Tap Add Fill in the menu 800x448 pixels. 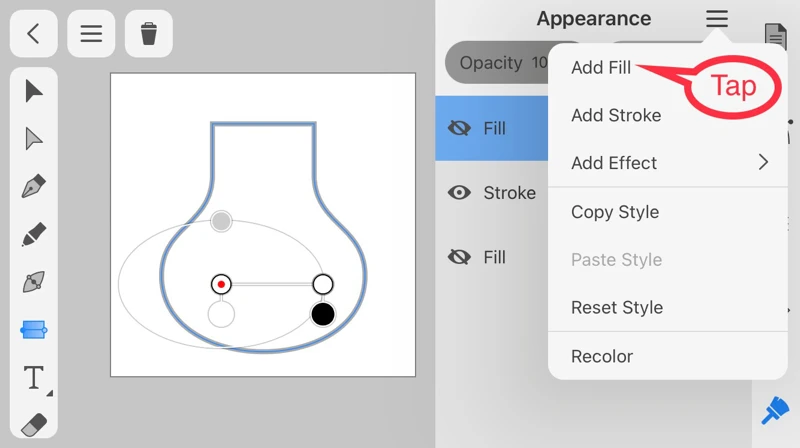pos(601,68)
